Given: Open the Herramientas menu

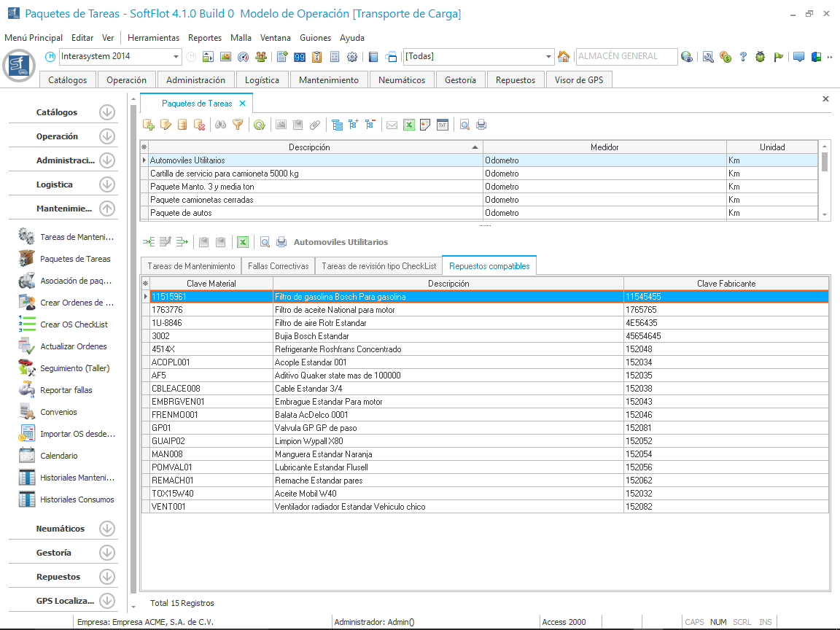Looking at the screenshot, I should 153,38.
